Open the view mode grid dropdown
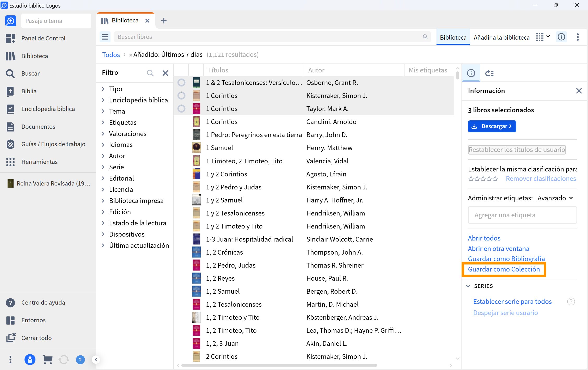 coord(543,37)
